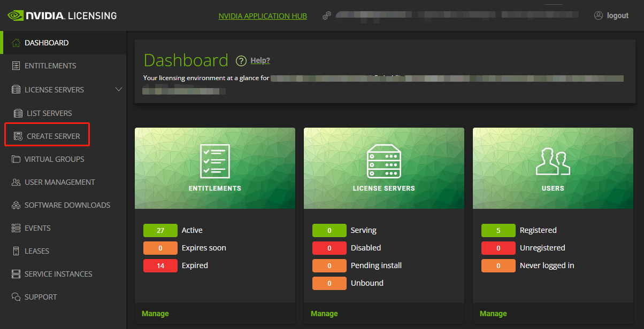Screen dimensions: 644x329
Task: Click the "Dashboard" page heading
Action: [186, 60]
